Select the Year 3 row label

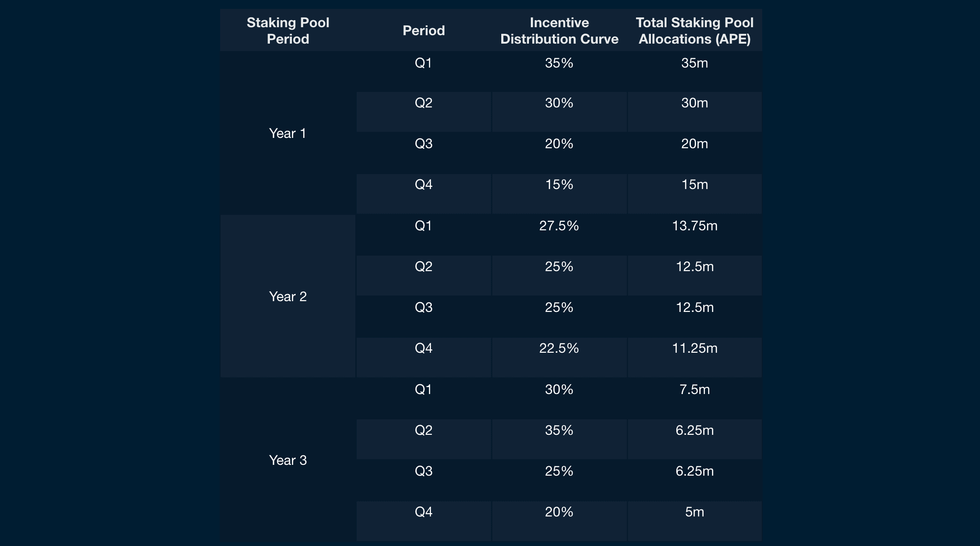point(288,460)
